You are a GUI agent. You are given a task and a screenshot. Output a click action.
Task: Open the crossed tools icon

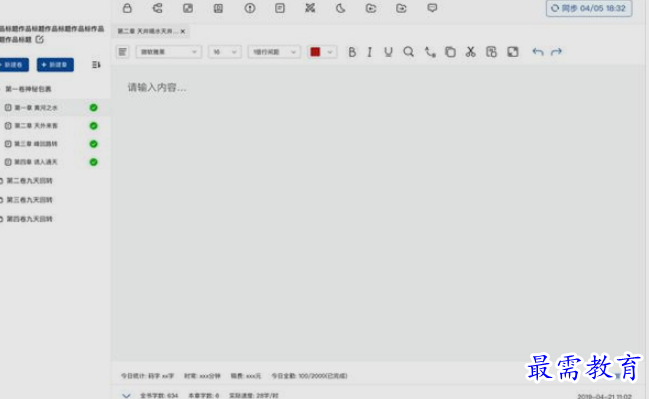[x=310, y=8]
